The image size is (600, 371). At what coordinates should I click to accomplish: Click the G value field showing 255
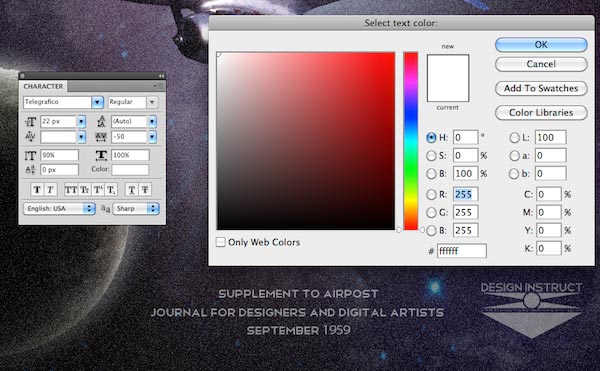tap(466, 212)
